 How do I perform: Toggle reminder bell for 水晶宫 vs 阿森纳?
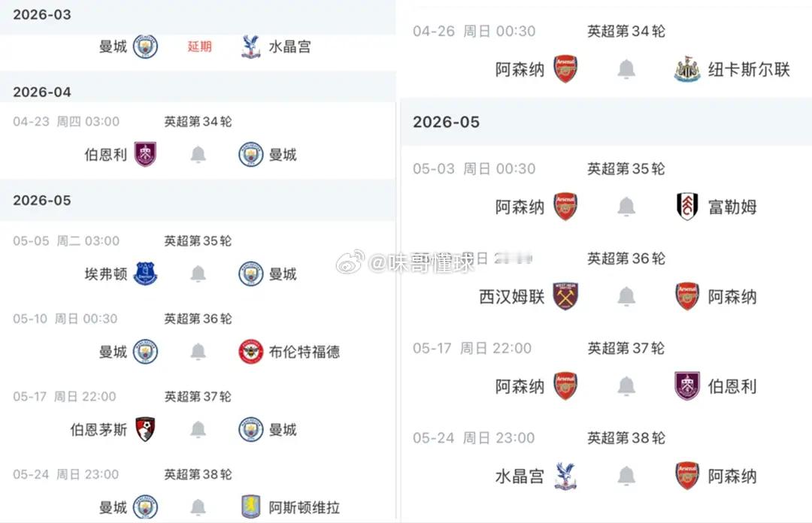coord(626,476)
